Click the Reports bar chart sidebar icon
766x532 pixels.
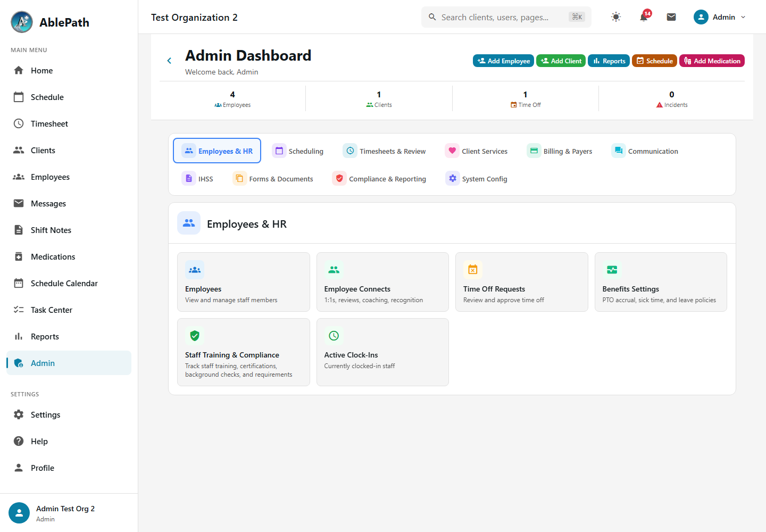(x=19, y=336)
